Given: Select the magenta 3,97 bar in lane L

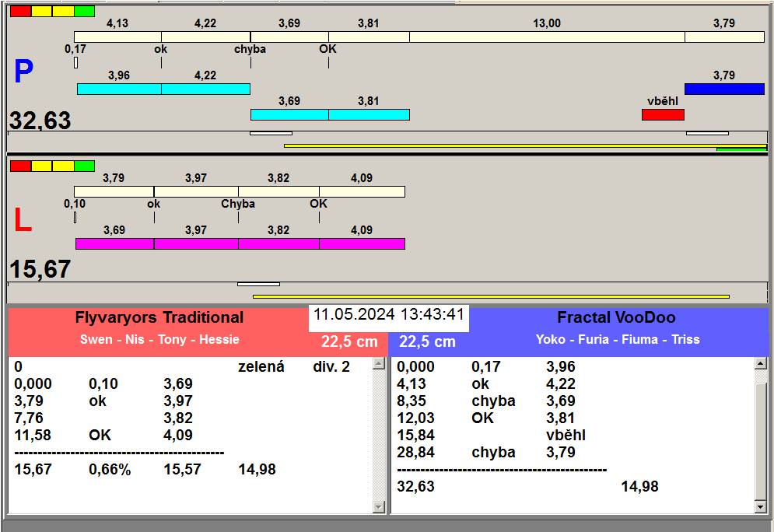Looking at the screenshot, I should (196, 243).
